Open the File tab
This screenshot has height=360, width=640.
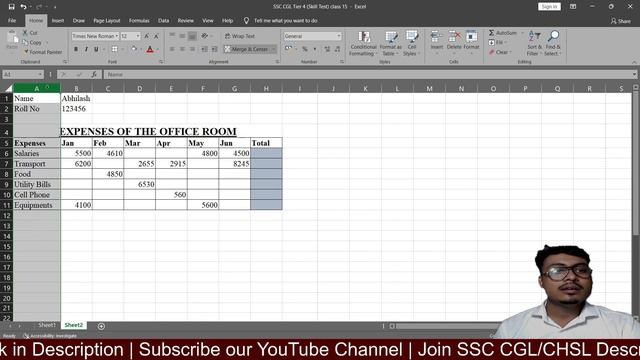12,20
